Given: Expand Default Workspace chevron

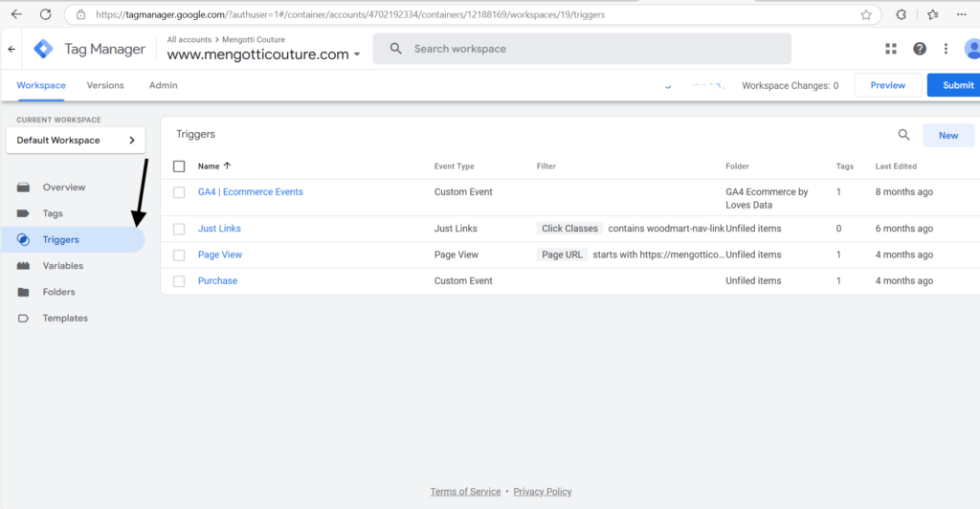Looking at the screenshot, I should [132, 140].
